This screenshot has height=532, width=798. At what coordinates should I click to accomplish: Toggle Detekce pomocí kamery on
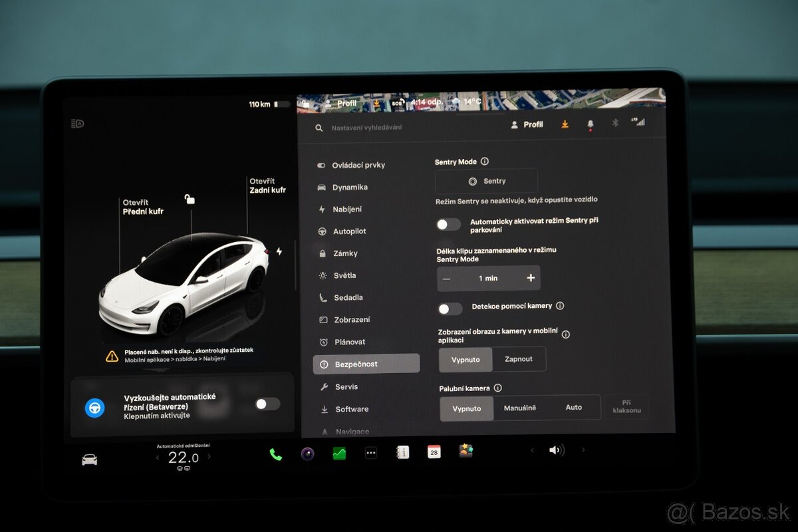tap(450, 309)
